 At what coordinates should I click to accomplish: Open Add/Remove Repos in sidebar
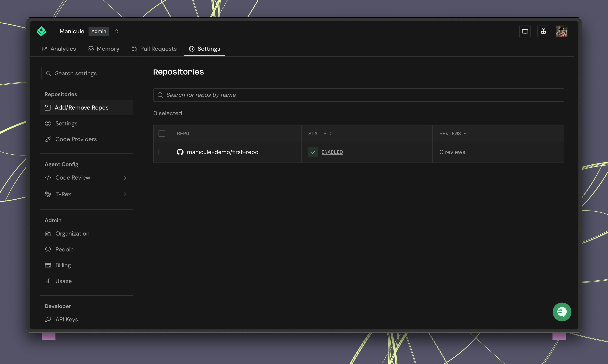(x=86, y=108)
